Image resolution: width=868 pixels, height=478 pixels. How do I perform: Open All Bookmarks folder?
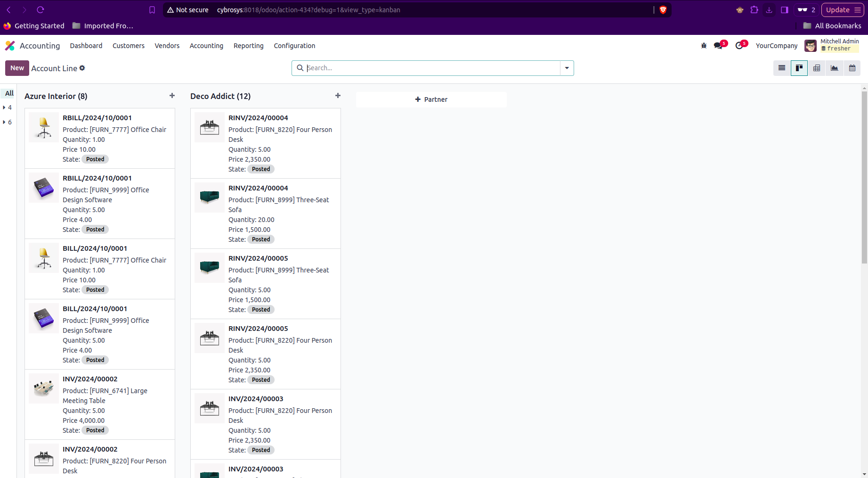832,26
